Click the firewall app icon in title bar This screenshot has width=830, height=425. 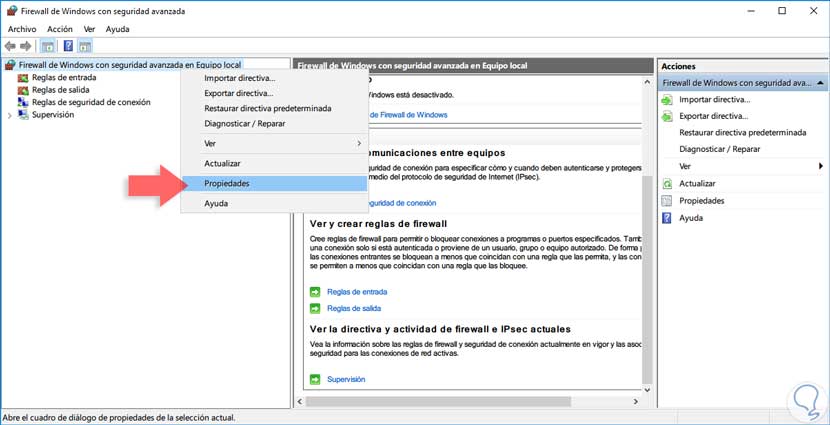click(12, 11)
